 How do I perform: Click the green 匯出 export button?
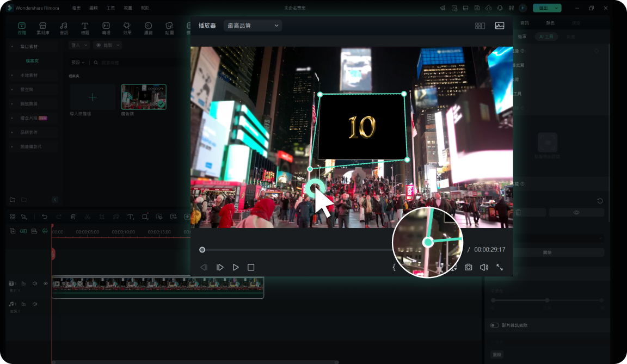pos(543,8)
